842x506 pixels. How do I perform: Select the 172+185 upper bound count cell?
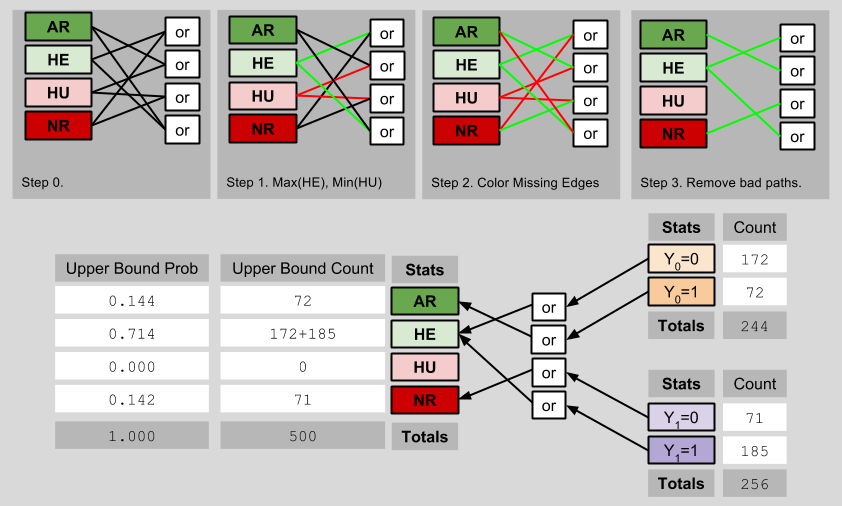coord(302,334)
